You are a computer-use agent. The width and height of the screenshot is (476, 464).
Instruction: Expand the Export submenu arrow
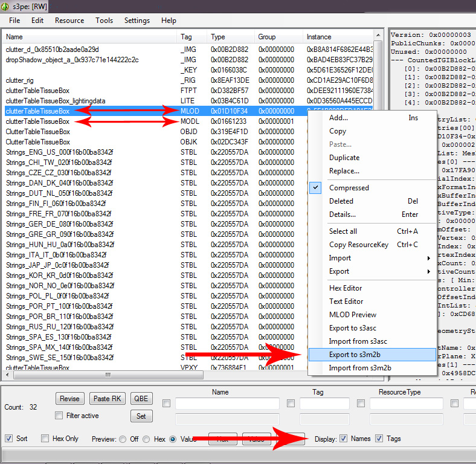point(429,271)
